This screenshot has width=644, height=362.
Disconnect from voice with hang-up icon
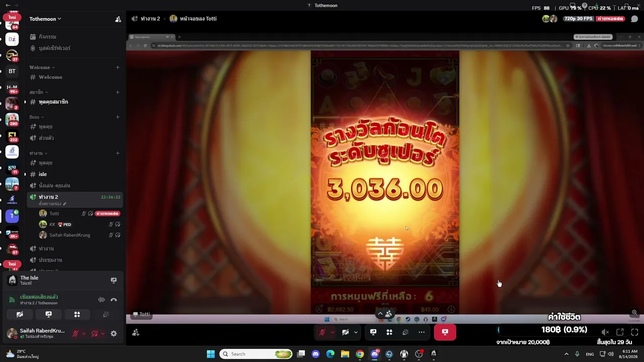click(x=114, y=300)
